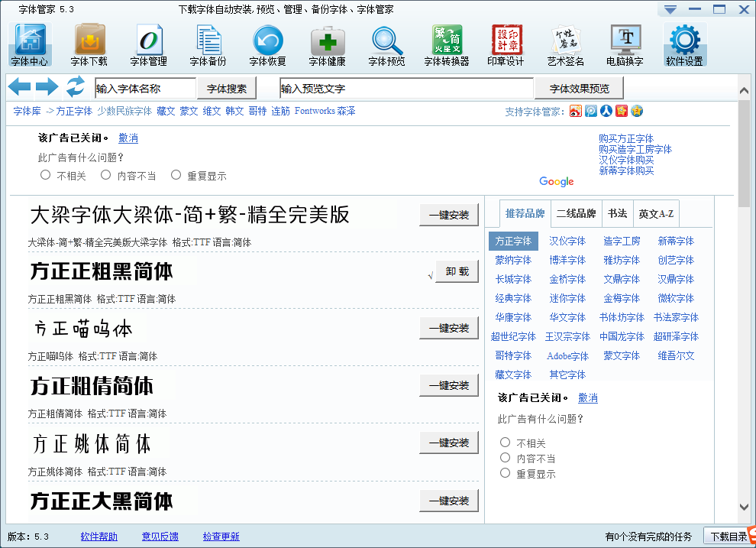Open the 字体管理 toolbar icon
Image resolution: width=756 pixels, height=548 pixels.
[x=148, y=45]
